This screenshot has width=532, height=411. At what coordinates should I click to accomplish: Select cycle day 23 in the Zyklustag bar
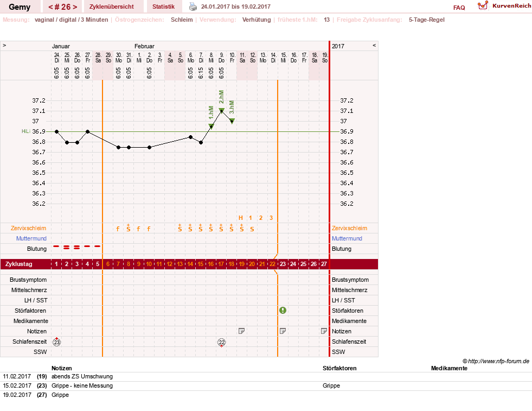point(283,264)
